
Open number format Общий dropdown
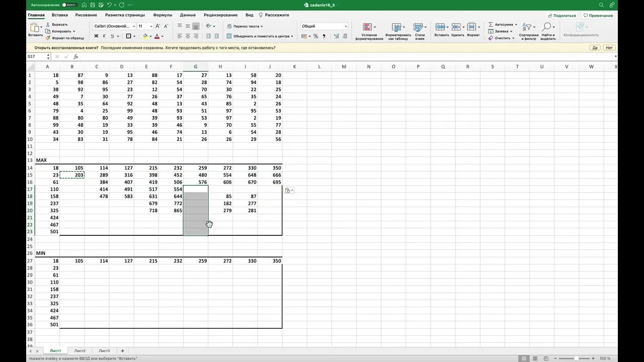click(346, 26)
